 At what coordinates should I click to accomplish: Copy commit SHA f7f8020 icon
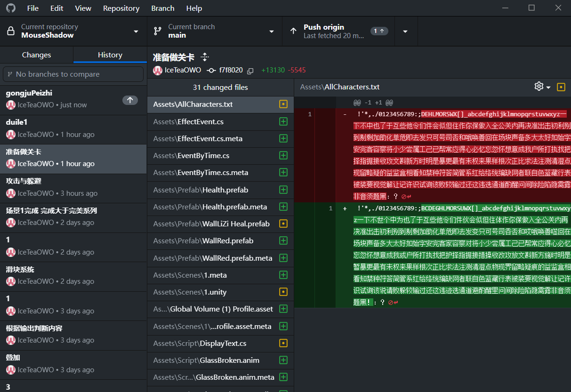coord(250,71)
